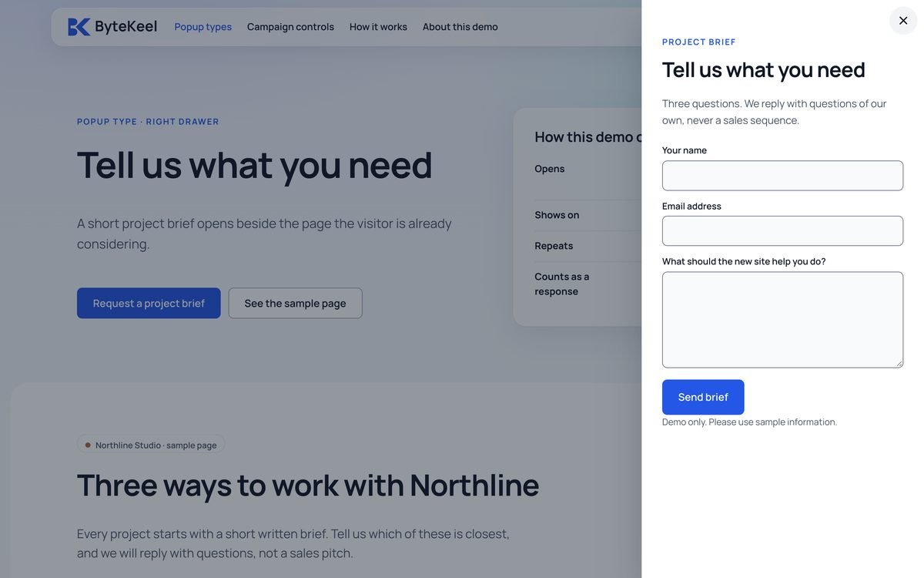
Task: Select the Northline Studio sample page badge
Action: pyautogui.click(x=151, y=445)
